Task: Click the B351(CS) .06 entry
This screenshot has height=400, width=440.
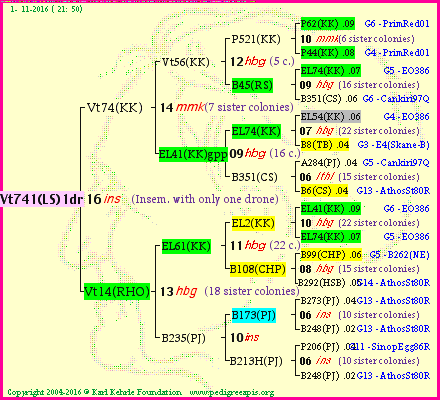Action: 329,99
